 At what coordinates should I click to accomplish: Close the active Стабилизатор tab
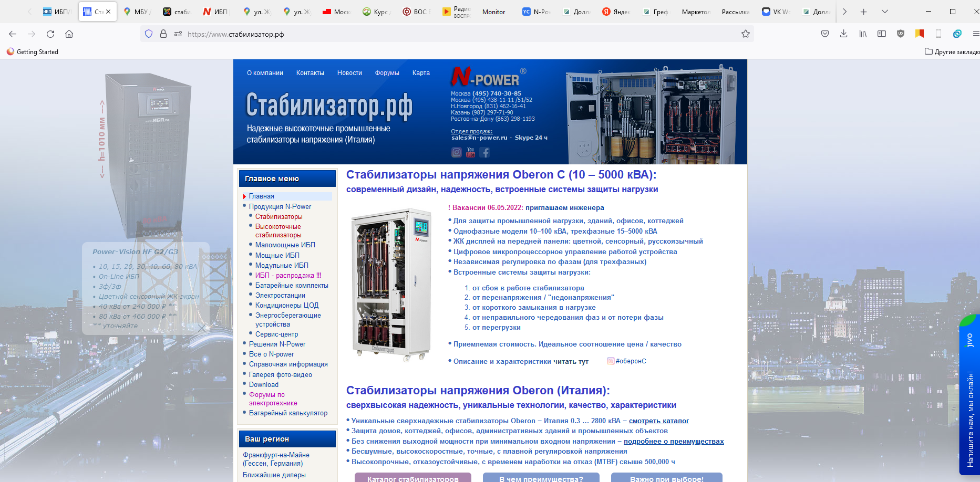click(x=108, y=12)
